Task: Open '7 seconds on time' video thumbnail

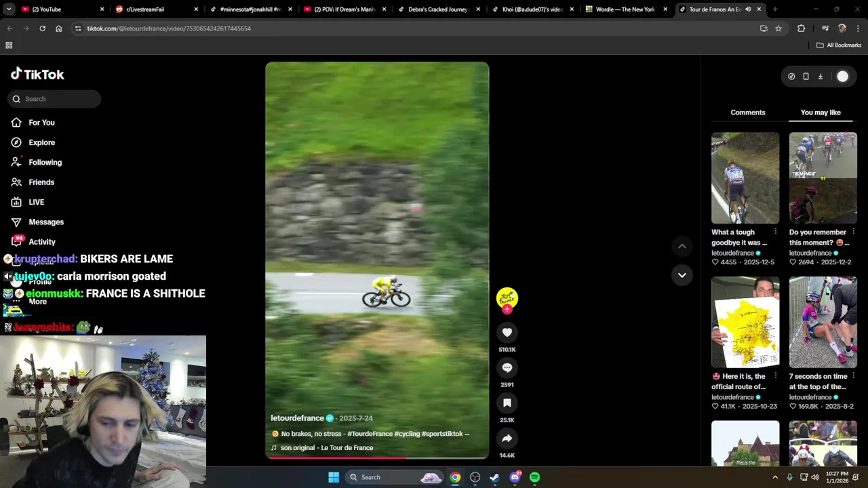Action: click(823, 322)
